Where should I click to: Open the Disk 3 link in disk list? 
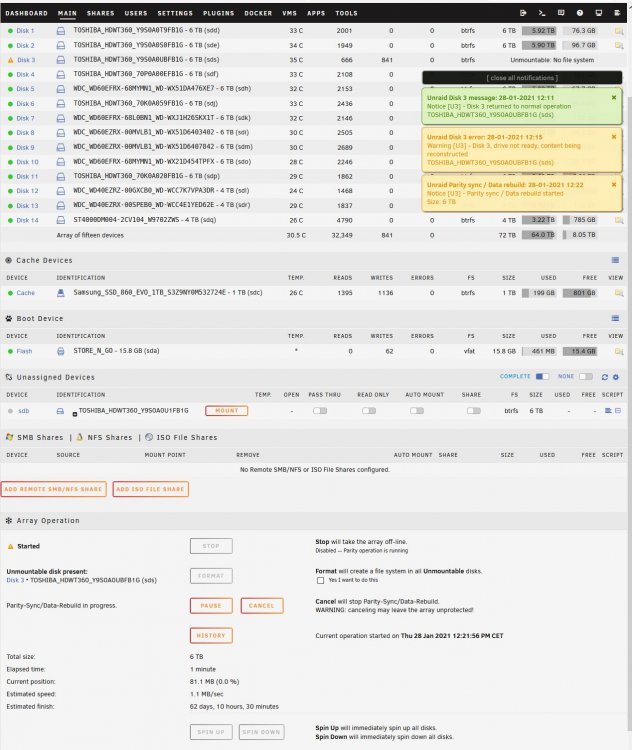point(26,60)
